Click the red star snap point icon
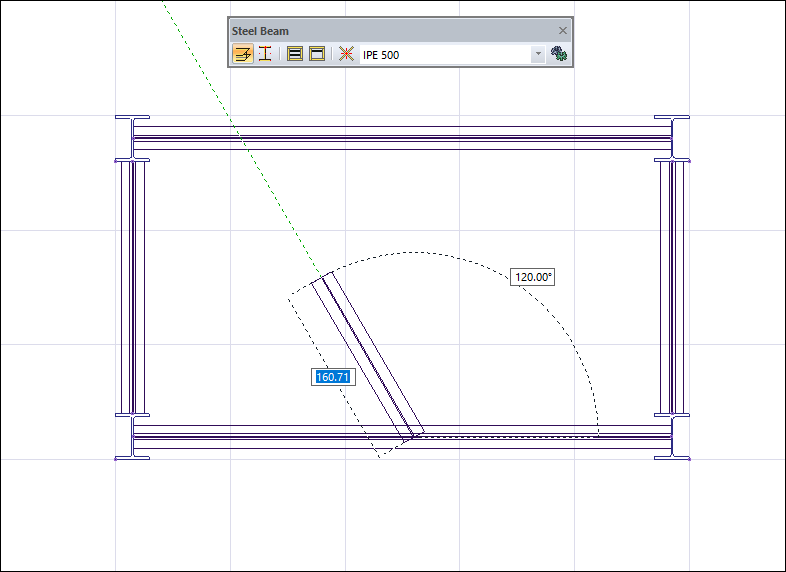 tap(346, 54)
